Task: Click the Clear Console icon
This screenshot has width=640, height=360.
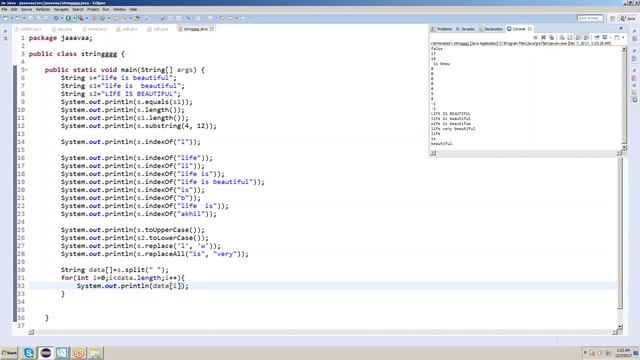Action: coord(562,38)
